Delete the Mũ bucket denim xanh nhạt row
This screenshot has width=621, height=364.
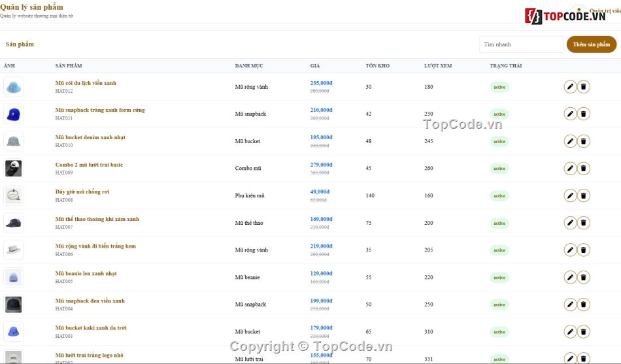(583, 141)
